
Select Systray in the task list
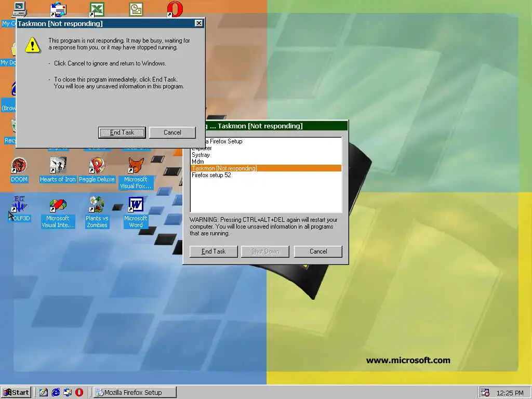[x=266, y=155]
